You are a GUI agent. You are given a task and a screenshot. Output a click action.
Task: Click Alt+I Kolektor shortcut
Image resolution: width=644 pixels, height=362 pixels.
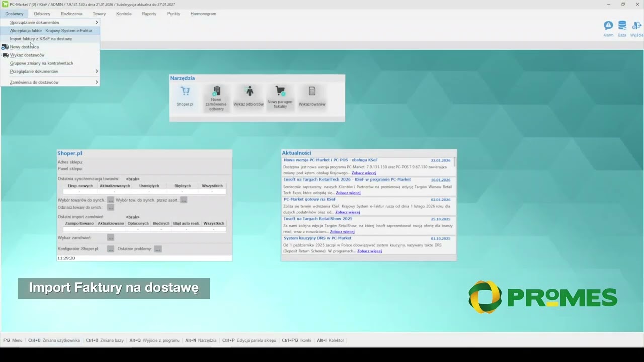(x=331, y=340)
